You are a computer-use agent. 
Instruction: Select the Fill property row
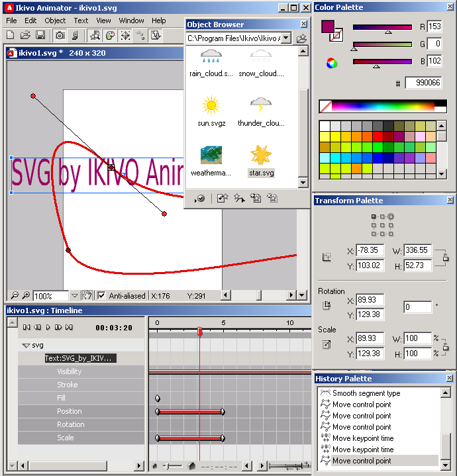click(81, 398)
